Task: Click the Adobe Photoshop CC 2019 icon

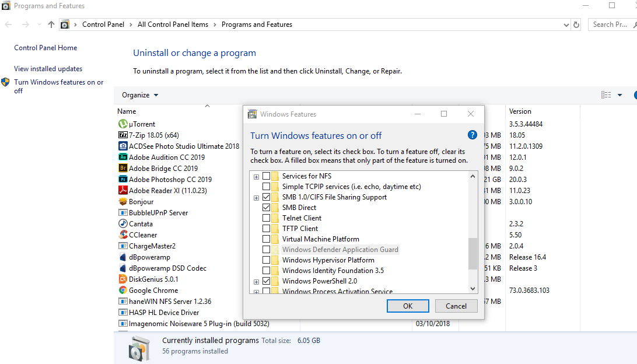Action: tap(123, 179)
